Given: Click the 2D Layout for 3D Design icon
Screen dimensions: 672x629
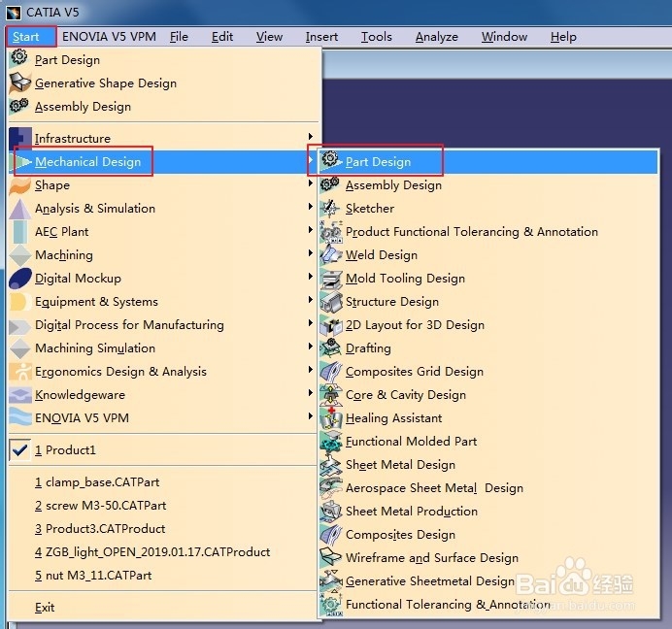Looking at the screenshot, I should click(x=330, y=325).
